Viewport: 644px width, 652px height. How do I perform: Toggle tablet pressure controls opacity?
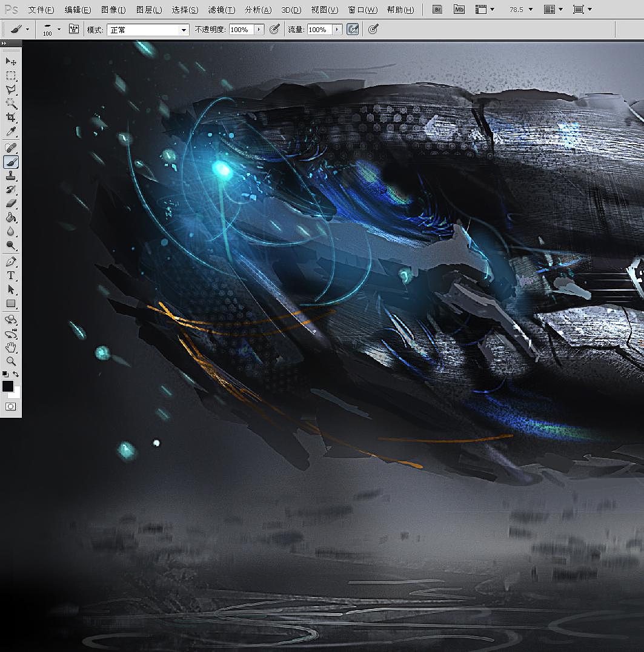click(274, 29)
